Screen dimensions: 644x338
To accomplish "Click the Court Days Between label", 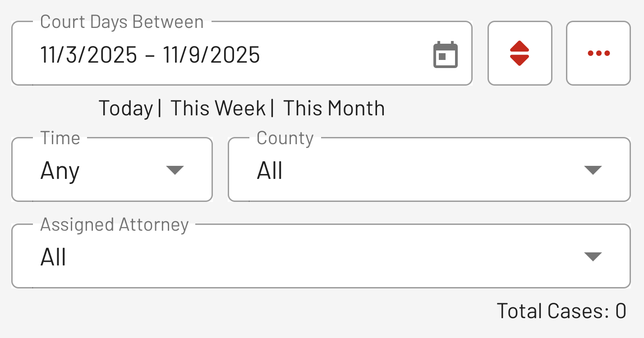I will tap(122, 22).
